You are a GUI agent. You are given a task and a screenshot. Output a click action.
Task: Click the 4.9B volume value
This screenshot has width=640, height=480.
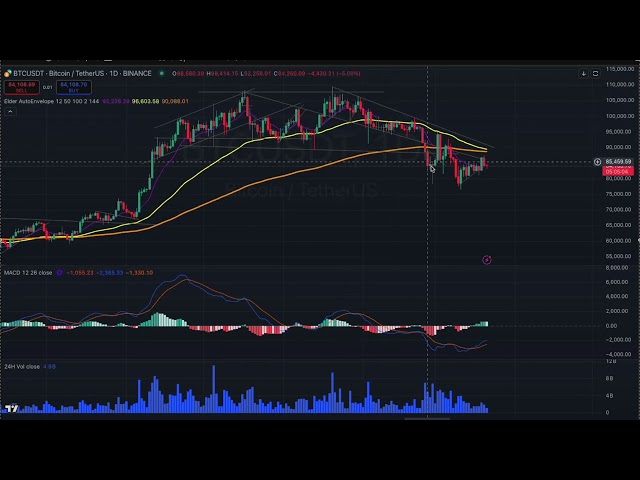point(49,367)
